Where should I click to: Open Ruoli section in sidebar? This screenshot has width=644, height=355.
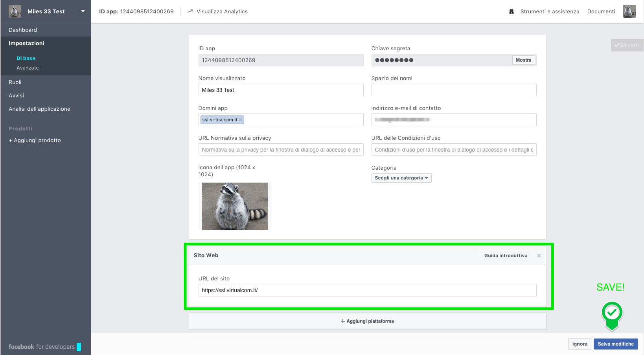15,82
